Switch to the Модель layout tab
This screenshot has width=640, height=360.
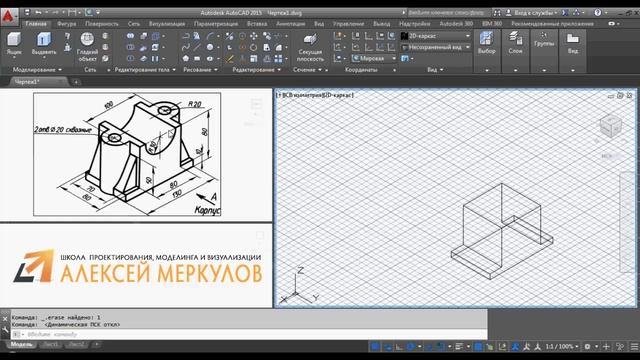[x=21, y=344]
